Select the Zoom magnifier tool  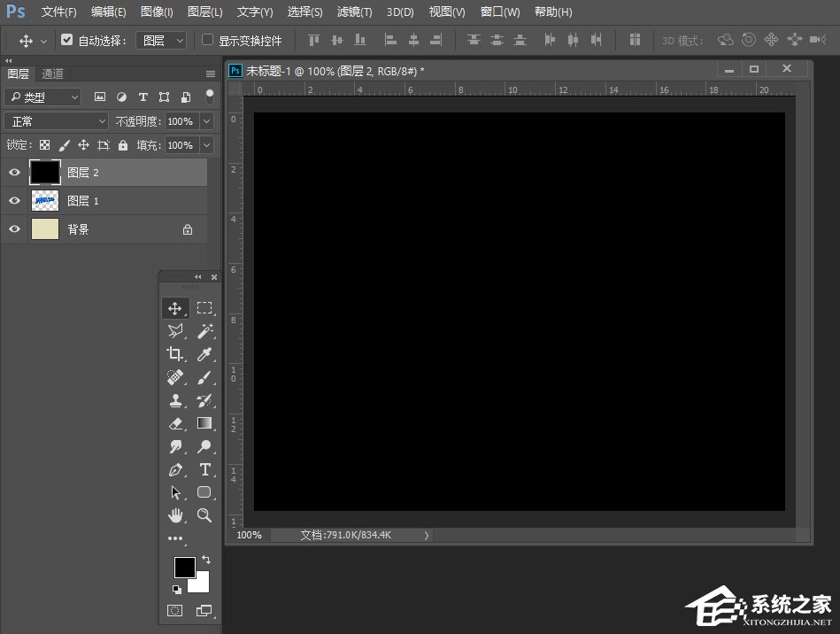204,515
